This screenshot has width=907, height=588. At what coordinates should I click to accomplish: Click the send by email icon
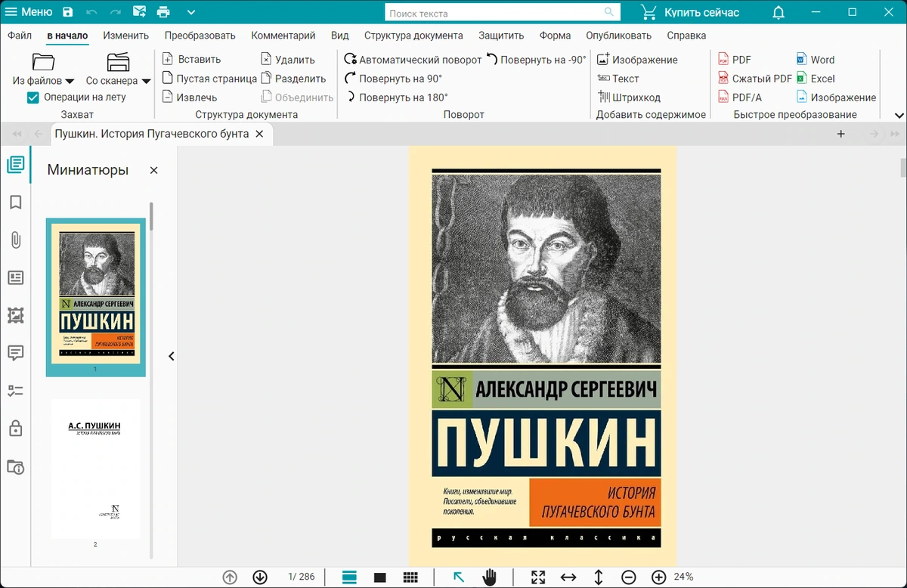click(x=139, y=12)
